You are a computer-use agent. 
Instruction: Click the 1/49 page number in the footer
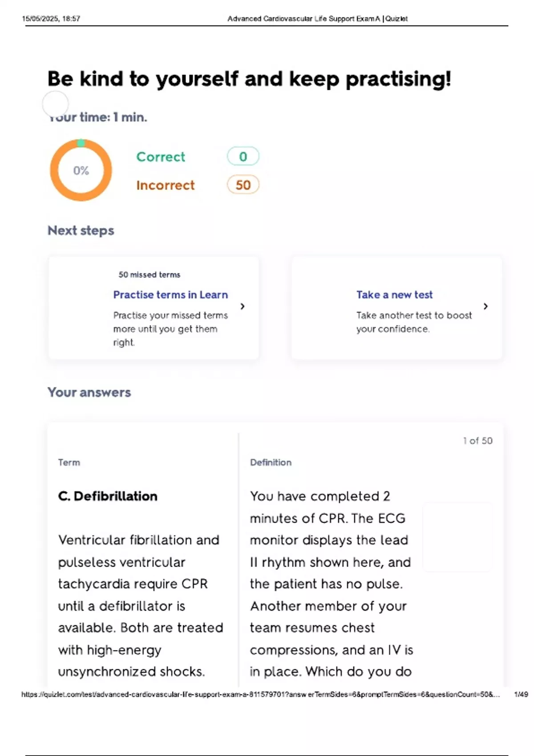coord(521,694)
